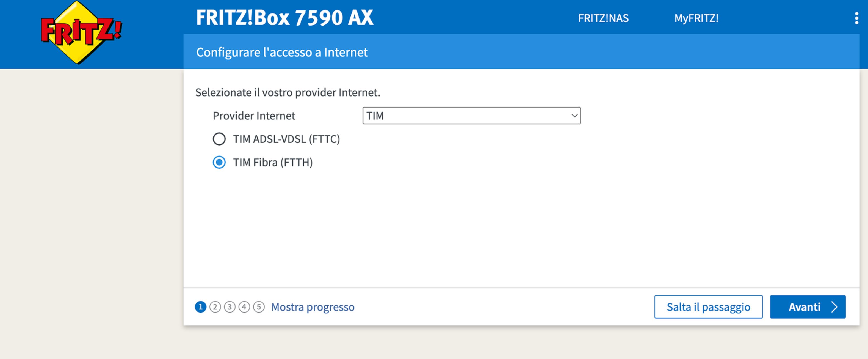Click the Provider Internet label
Viewport: 868px width, 359px height.
coord(254,116)
